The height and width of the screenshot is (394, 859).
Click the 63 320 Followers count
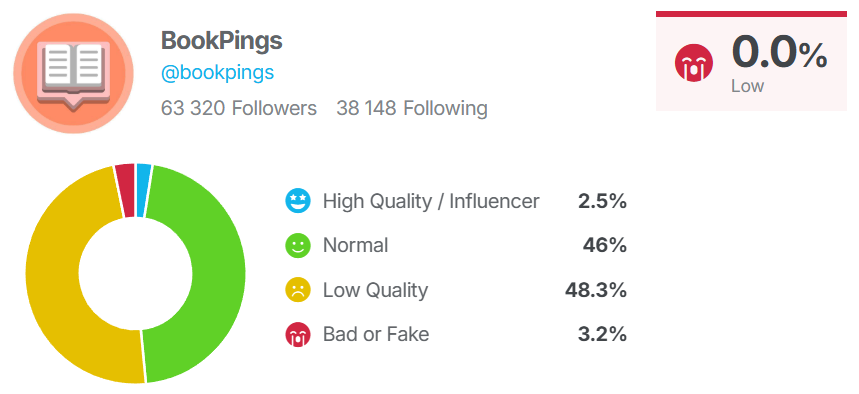(239, 109)
